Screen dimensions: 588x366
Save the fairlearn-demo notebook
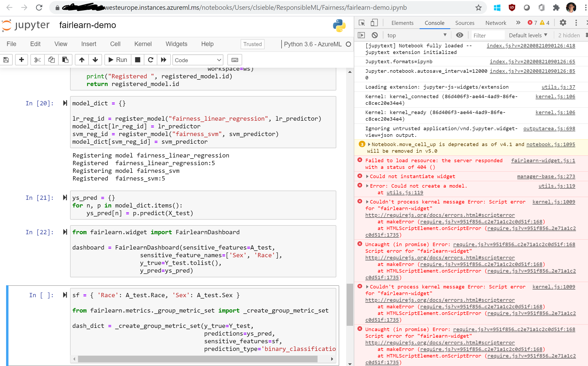[x=6, y=60]
